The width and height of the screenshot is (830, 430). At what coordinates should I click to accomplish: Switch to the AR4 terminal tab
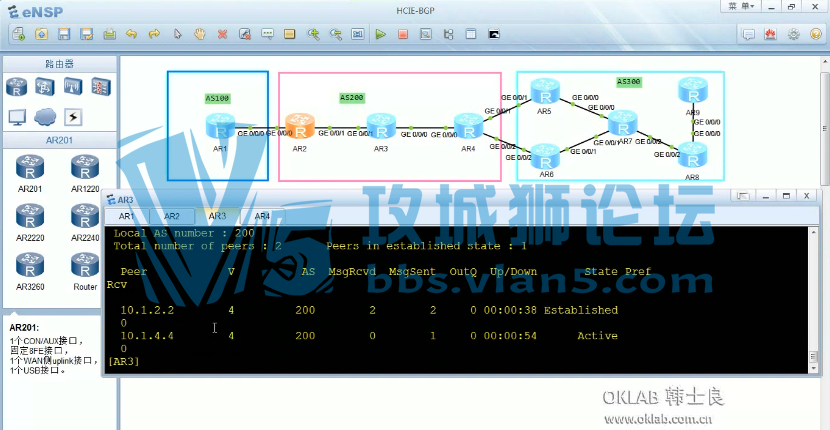point(262,216)
